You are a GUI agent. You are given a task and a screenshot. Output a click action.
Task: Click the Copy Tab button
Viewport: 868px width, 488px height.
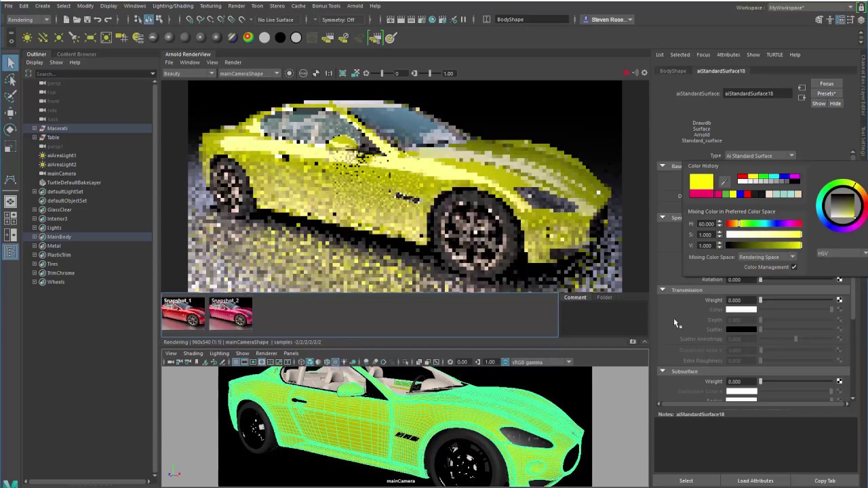(825, 481)
